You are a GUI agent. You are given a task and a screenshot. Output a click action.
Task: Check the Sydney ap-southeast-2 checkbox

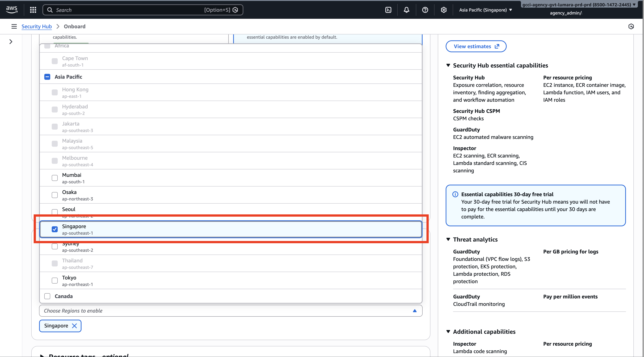point(55,246)
